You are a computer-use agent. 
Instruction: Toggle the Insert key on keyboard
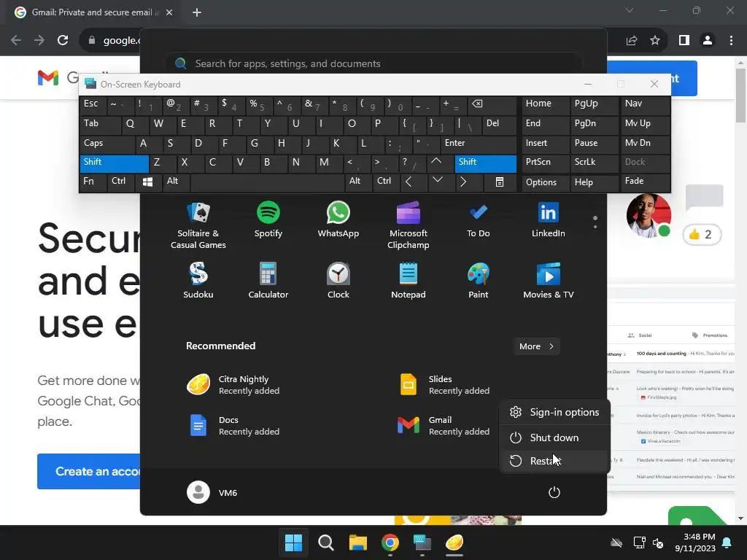546,144
